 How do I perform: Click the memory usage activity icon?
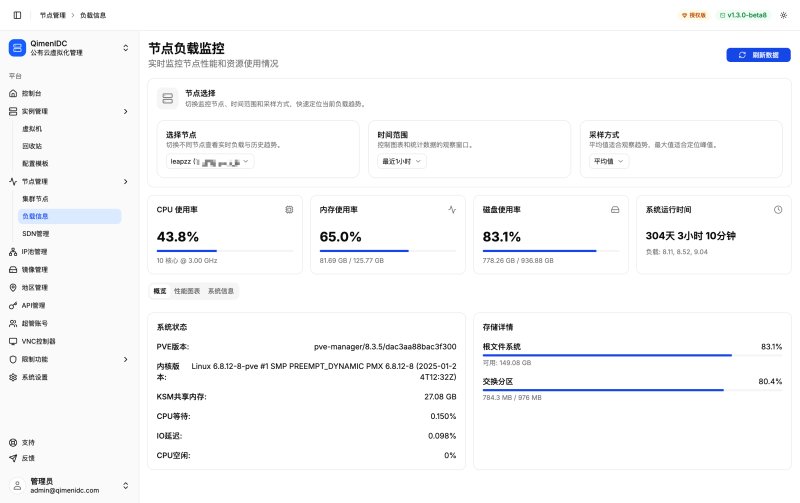pos(452,210)
